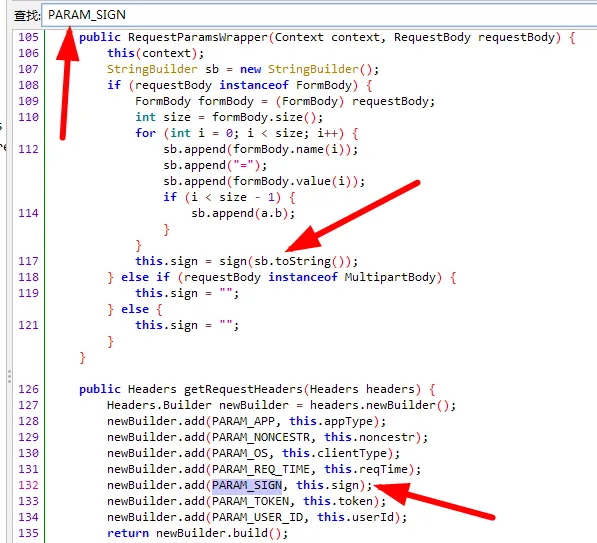Click the yellow StringBuilder type starting line 107
This screenshot has width=597, height=543.
tap(152, 69)
